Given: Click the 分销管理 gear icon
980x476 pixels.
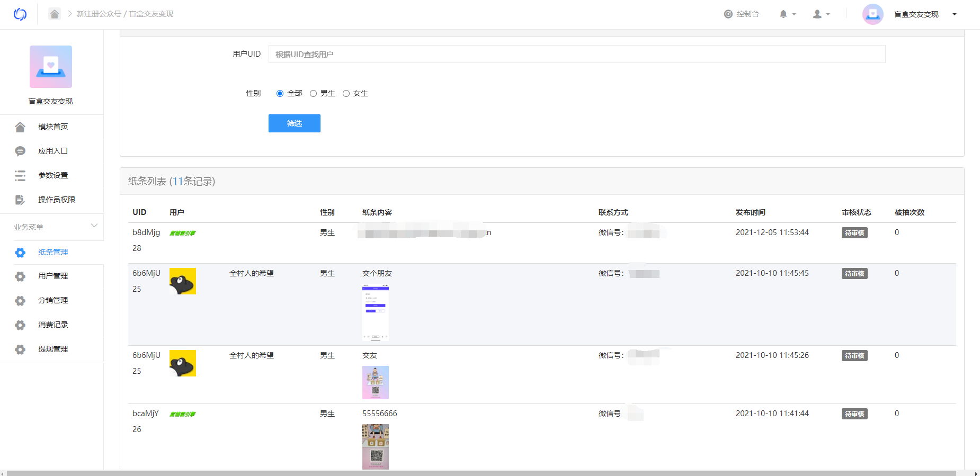Looking at the screenshot, I should 20,301.
